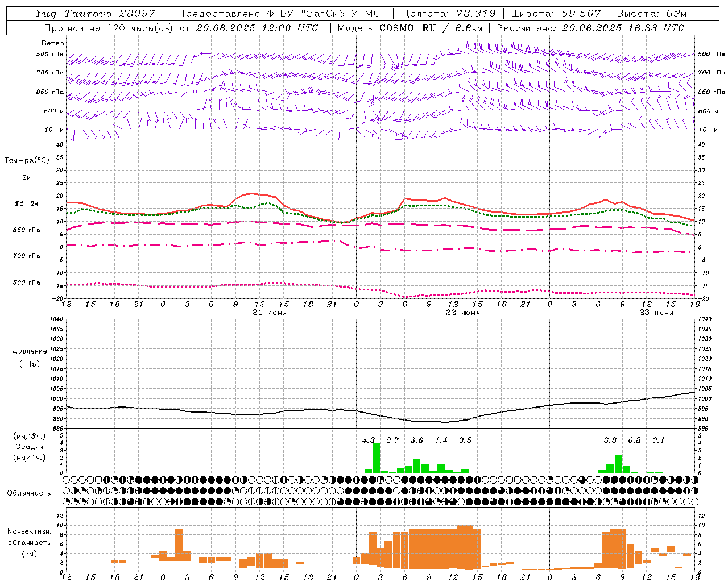Click the elevation label 'Высота: 63м'
The image size is (728, 582).
pos(652,14)
